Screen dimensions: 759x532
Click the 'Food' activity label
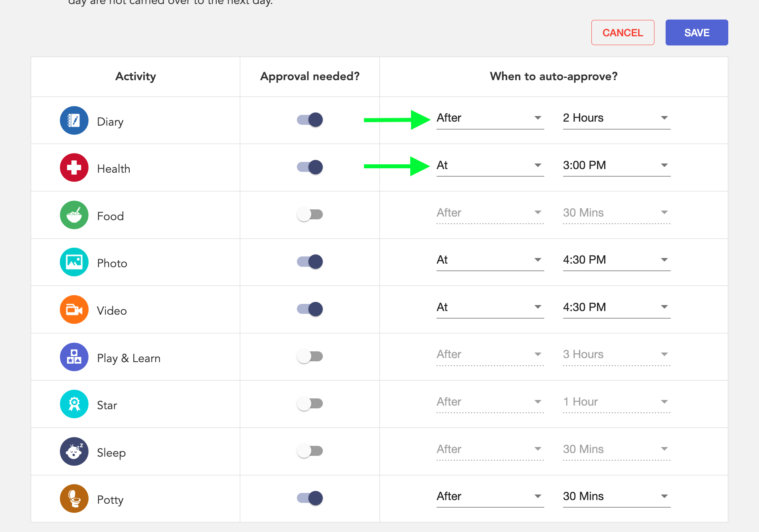(111, 216)
